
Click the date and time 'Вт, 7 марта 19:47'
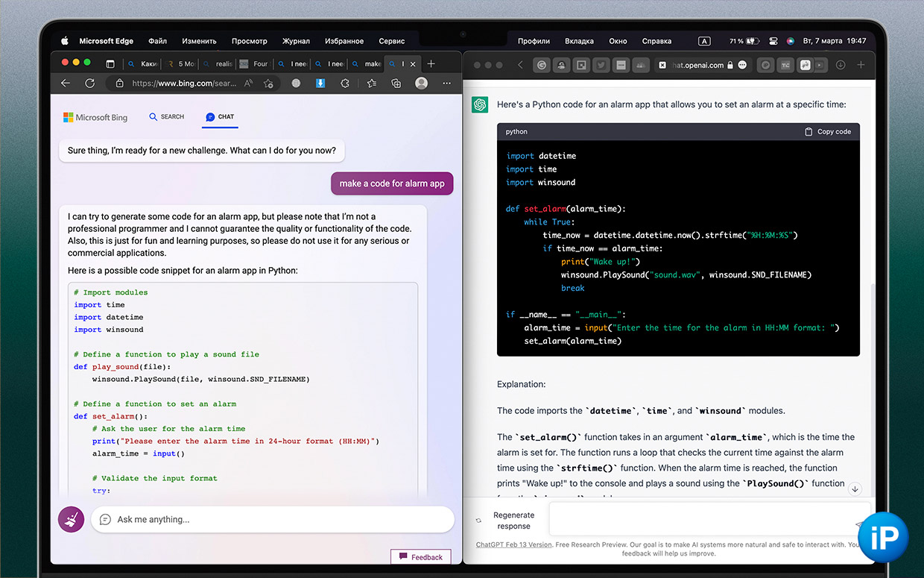[x=835, y=41]
